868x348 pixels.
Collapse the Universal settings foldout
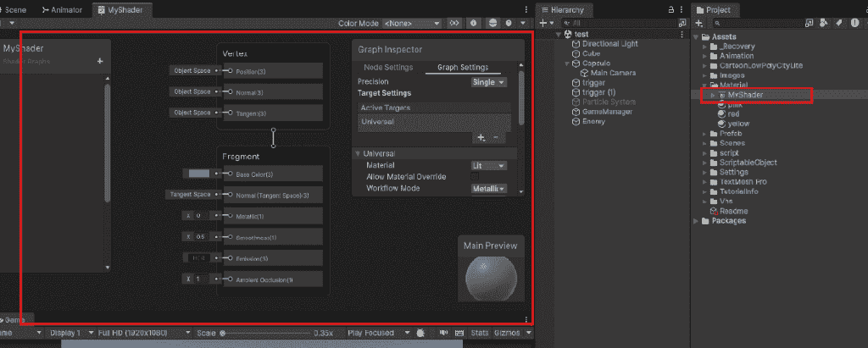(x=359, y=153)
